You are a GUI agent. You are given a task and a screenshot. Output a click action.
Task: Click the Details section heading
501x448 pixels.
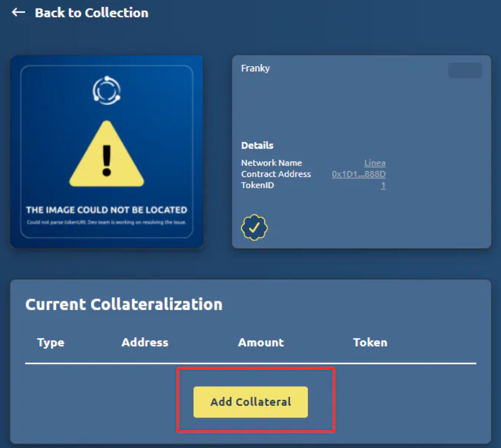point(257,146)
